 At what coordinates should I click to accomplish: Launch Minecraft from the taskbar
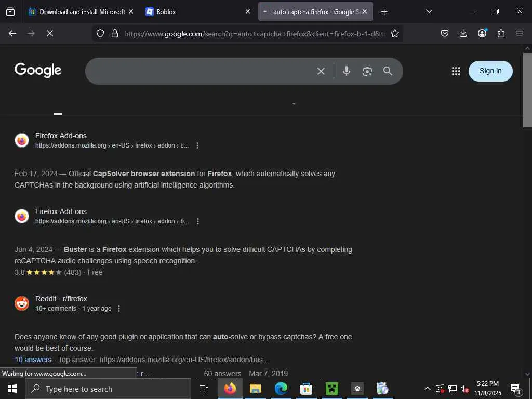[x=332, y=389]
